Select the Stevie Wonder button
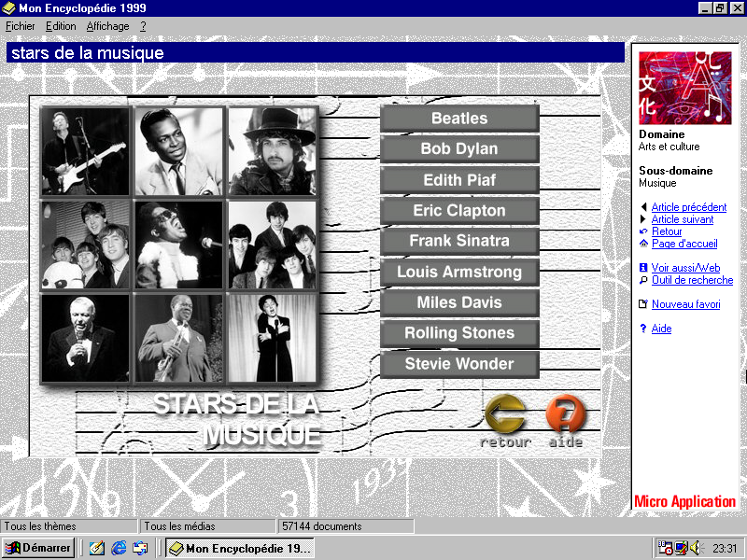 pos(459,364)
